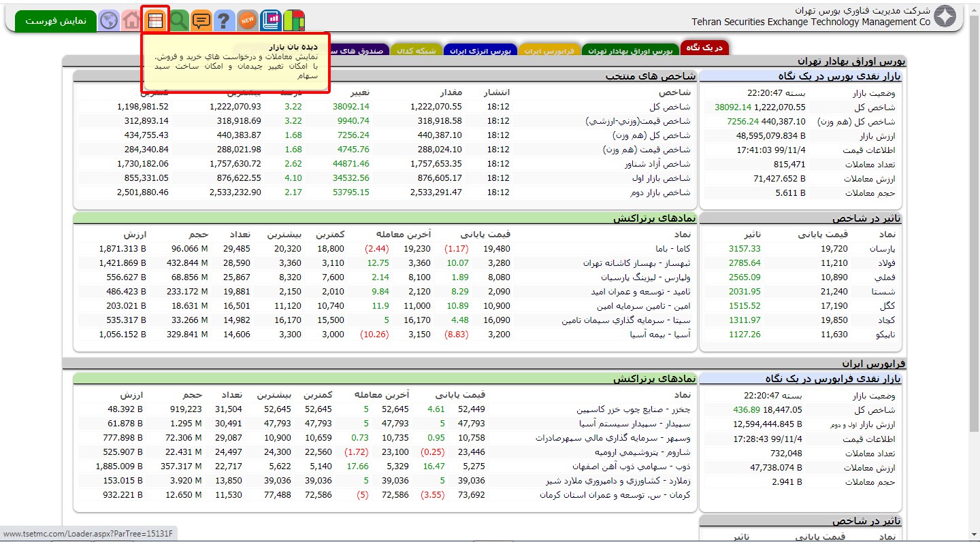Open شاخص آزاد شناور index row
This screenshot has height=544, width=980.
pyautogui.click(x=657, y=164)
